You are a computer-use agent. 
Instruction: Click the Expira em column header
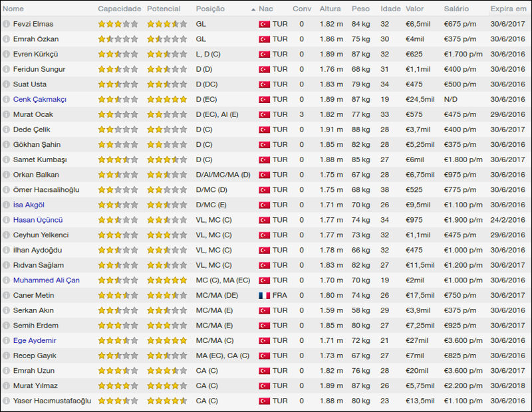coord(509,9)
